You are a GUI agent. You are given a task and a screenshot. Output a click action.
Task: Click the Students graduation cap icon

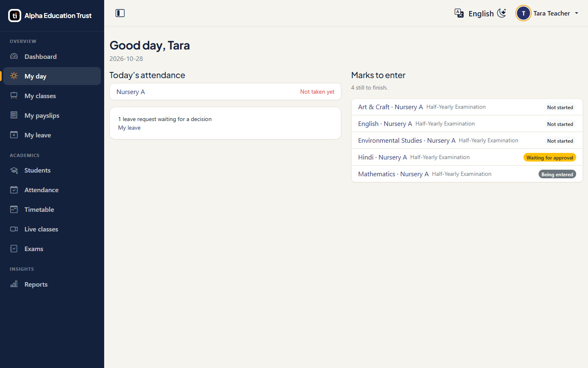click(x=14, y=170)
